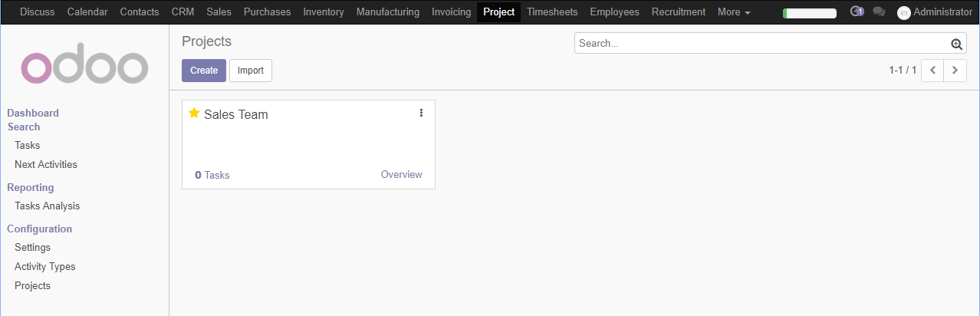Open the Inventory app

tap(324, 12)
